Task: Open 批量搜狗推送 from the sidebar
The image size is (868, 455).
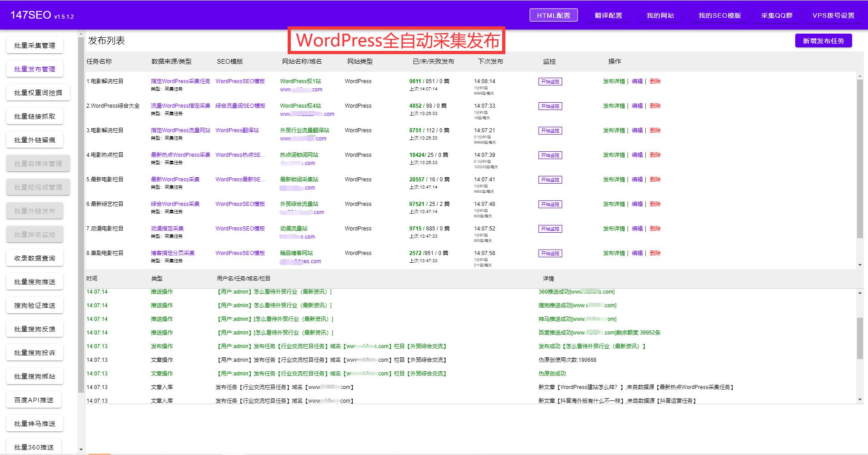Action: tap(35, 281)
